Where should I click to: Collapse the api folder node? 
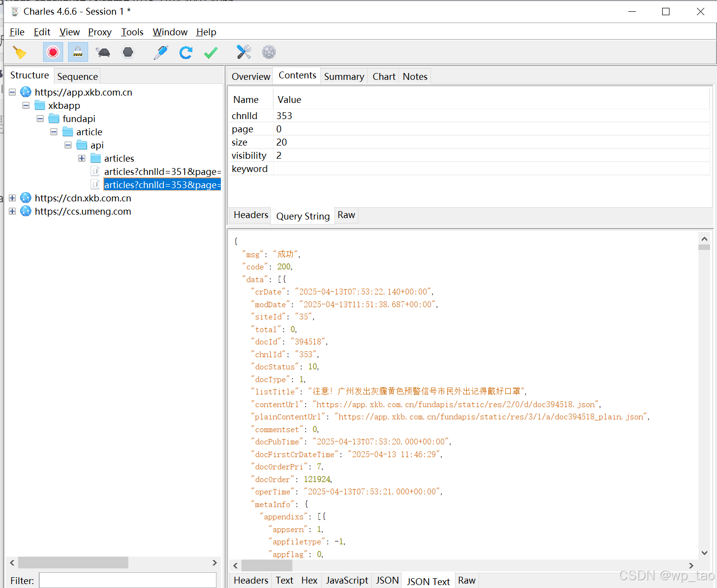[x=68, y=145]
